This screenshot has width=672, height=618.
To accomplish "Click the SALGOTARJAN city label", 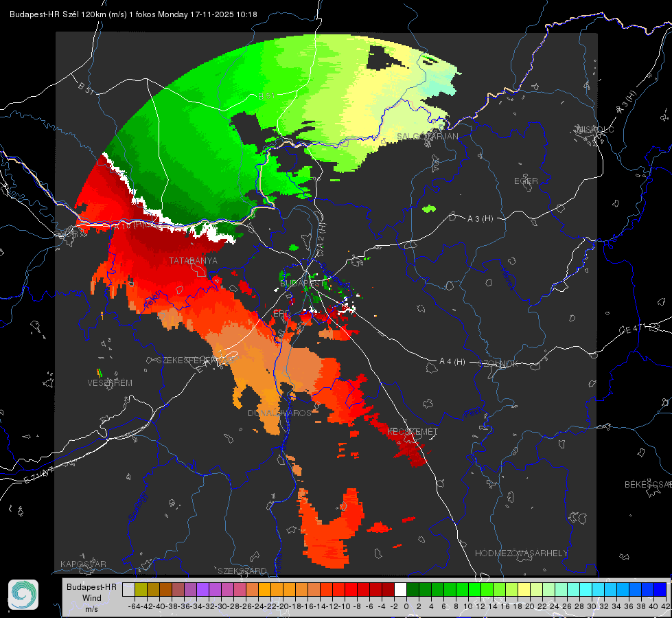I will click(x=427, y=137).
